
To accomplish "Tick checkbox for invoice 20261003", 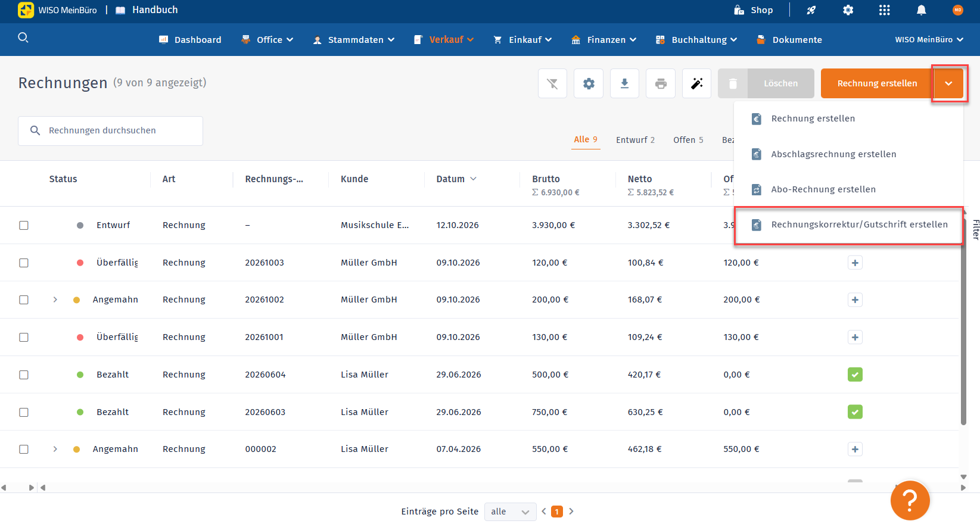I will click(24, 263).
